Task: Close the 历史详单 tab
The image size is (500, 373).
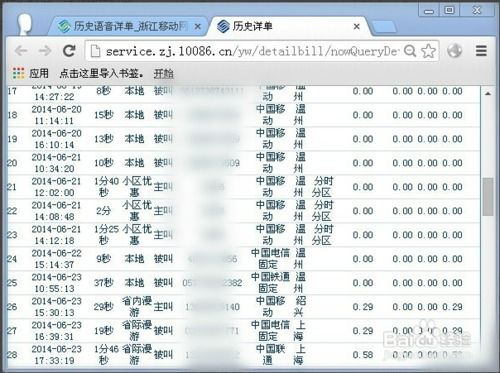Action: 357,26
